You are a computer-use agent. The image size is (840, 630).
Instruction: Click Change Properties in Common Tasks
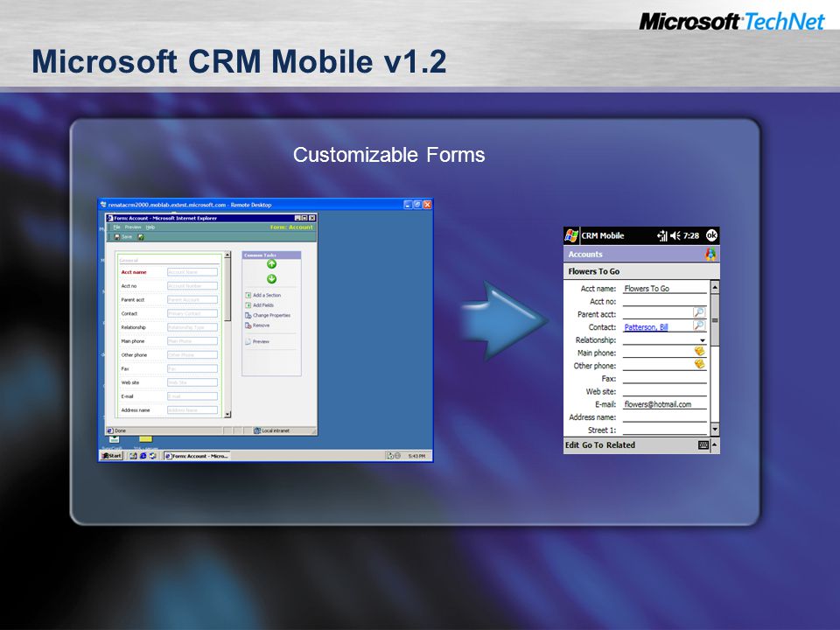[x=268, y=316]
